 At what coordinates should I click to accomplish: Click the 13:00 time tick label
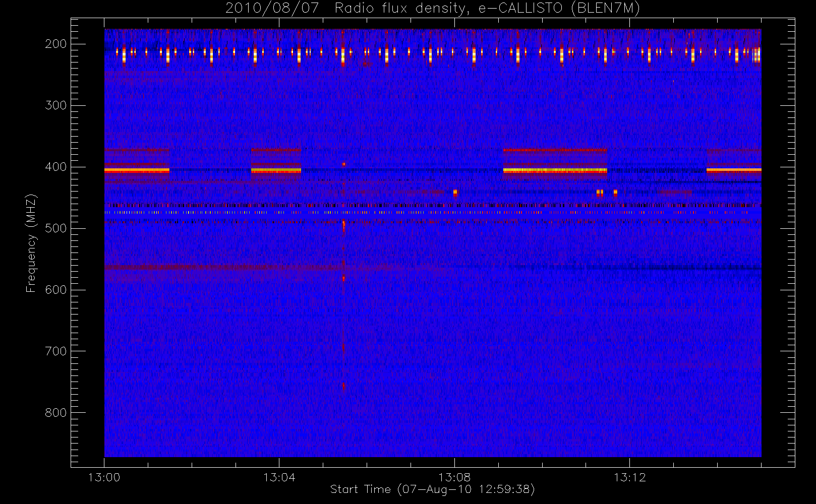coord(104,477)
